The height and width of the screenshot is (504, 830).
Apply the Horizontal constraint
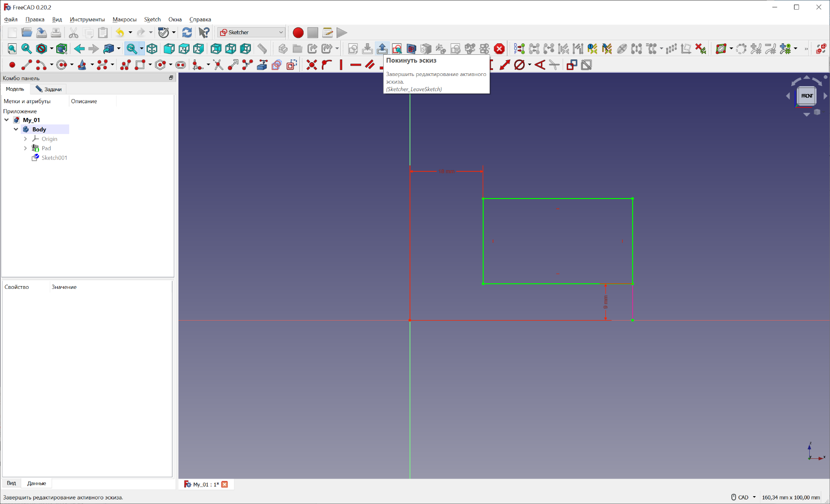356,65
